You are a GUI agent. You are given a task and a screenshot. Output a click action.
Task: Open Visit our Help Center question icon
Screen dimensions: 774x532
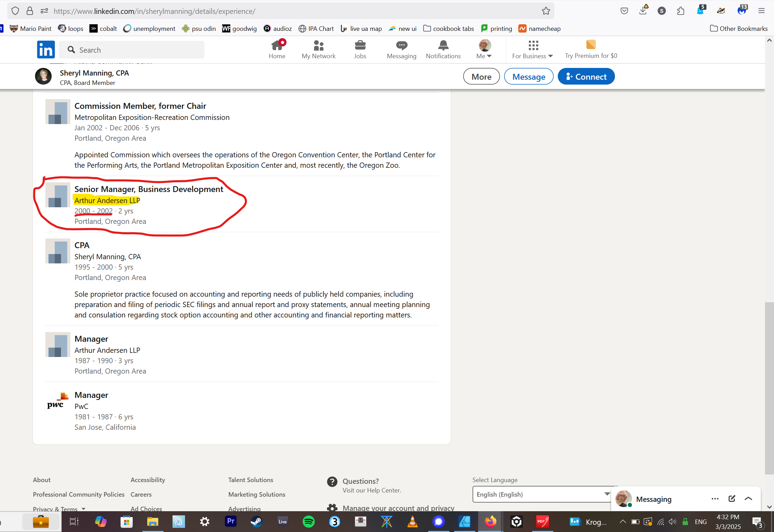[x=332, y=482]
